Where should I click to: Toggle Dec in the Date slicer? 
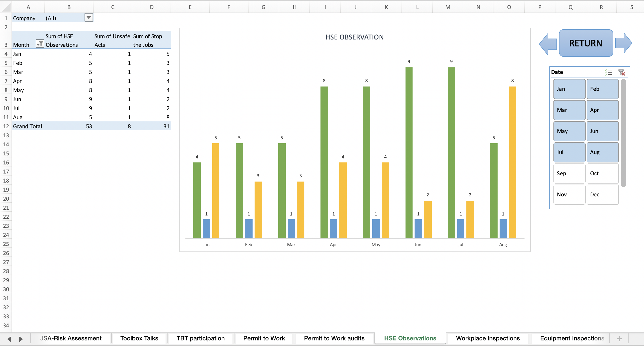(x=602, y=194)
